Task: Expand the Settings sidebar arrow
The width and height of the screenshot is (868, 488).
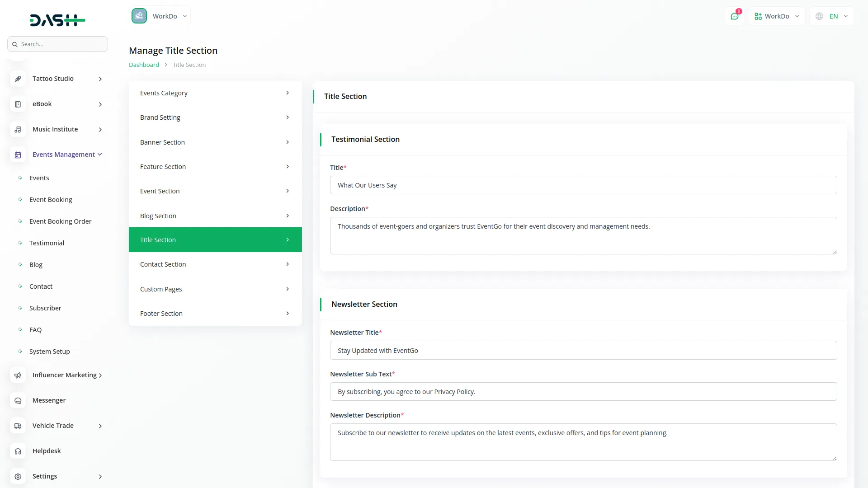Action: (100, 477)
